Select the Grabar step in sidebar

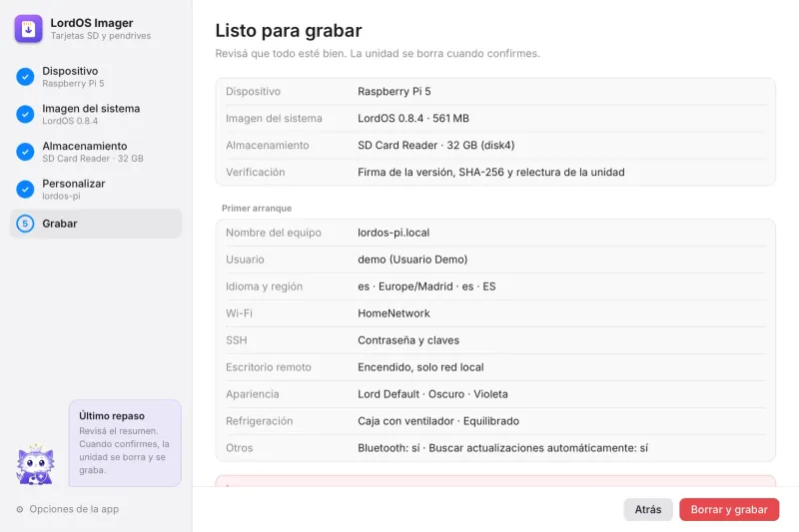(x=96, y=224)
